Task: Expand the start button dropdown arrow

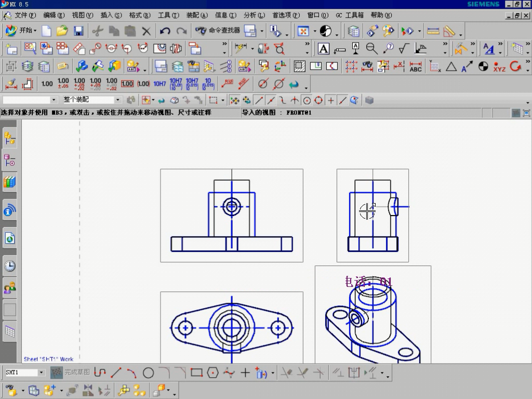Action: 35,31
